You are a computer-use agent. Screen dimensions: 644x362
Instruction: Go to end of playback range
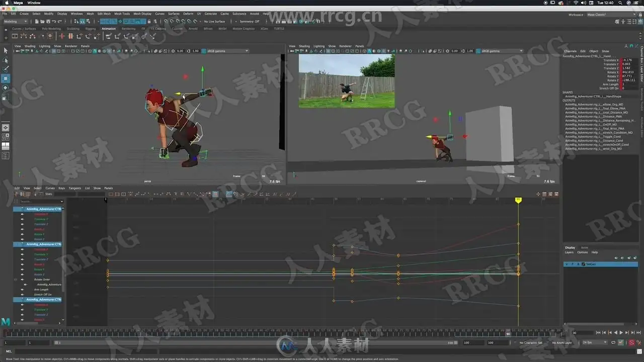(638, 332)
